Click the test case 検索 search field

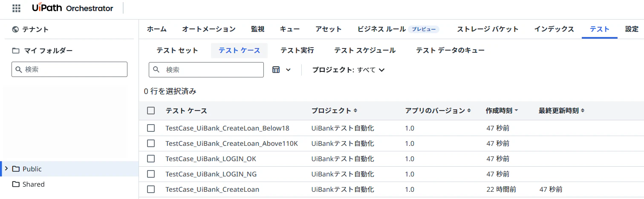[x=206, y=70]
